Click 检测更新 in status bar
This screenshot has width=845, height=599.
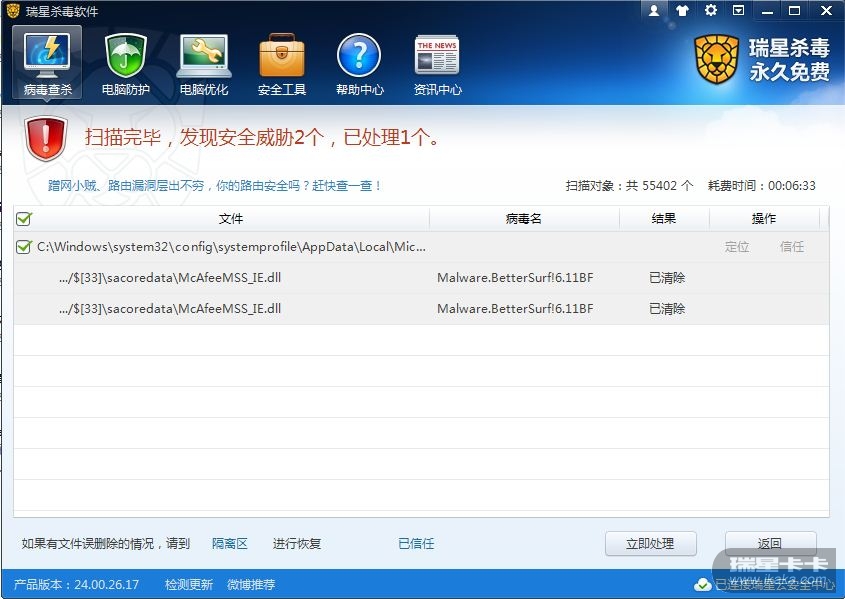[x=189, y=584]
